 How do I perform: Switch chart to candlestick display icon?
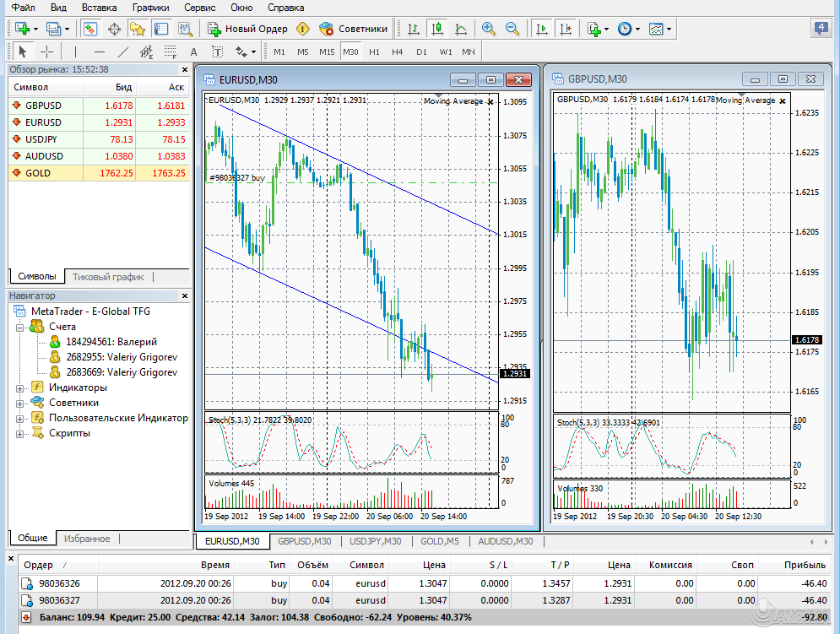click(x=437, y=28)
